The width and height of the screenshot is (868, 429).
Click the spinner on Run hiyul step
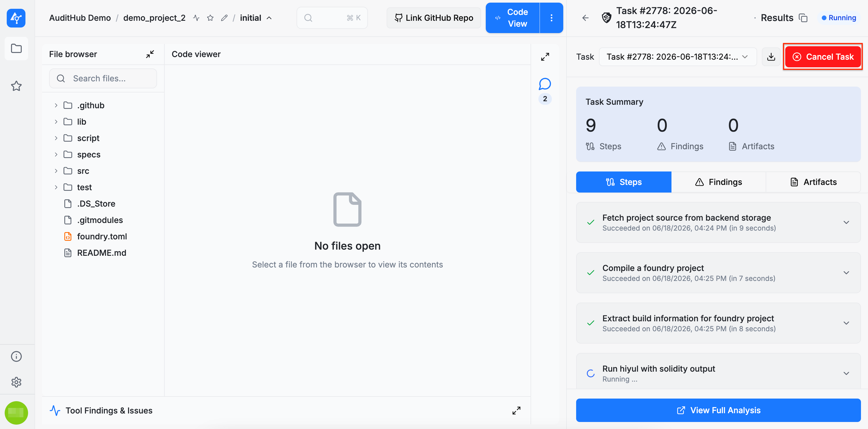(591, 373)
